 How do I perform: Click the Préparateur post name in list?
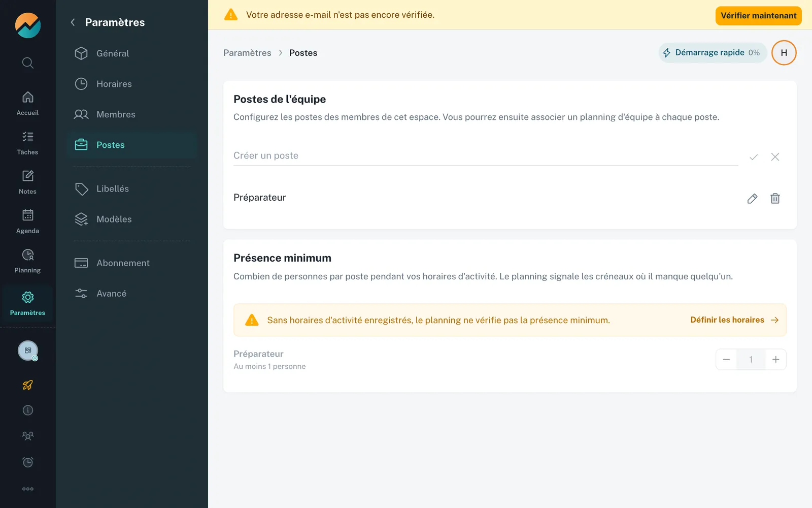click(x=260, y=198)
